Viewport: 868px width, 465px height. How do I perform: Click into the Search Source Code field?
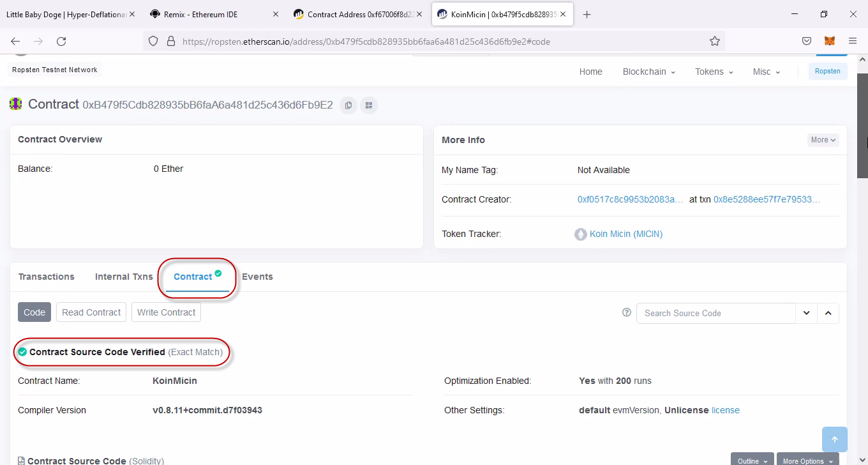(x=716, y=313)
